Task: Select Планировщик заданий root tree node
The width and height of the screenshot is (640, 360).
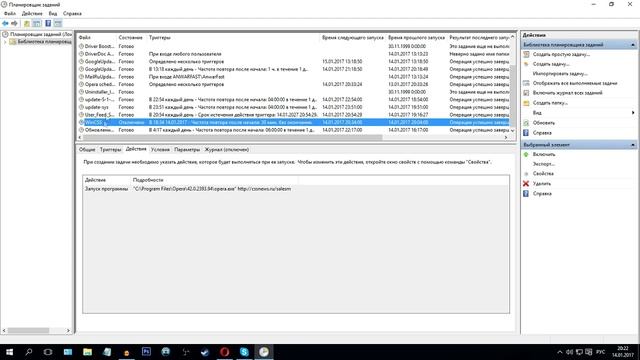Action: pos(37,34)
